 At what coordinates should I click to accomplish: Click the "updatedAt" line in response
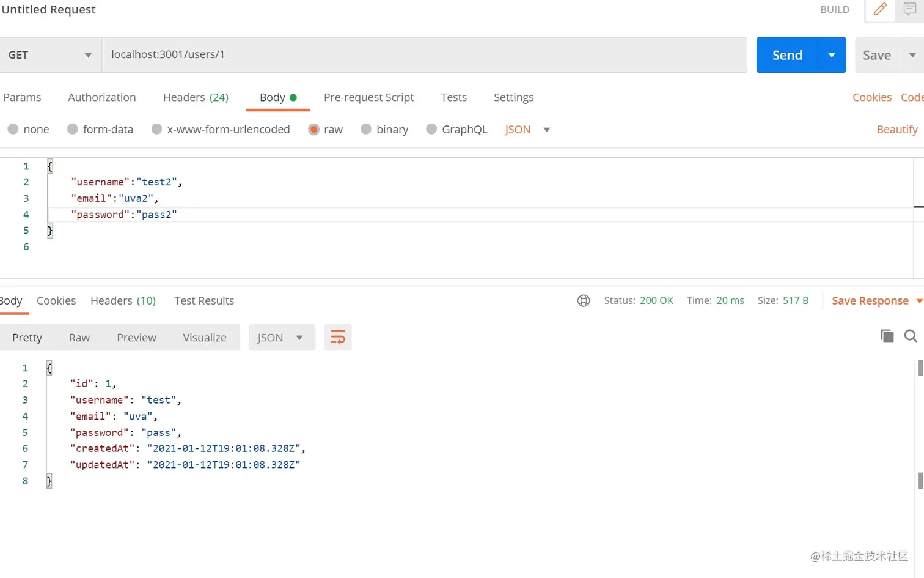(x=185, y=464)
